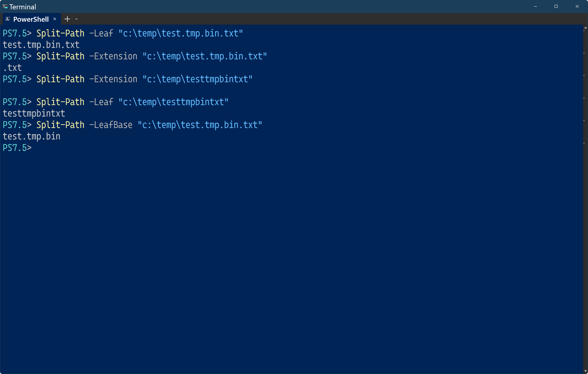Screen dimensions: 588x374
Task: Close the Terminal window
Action: click(x=577, y=6)
